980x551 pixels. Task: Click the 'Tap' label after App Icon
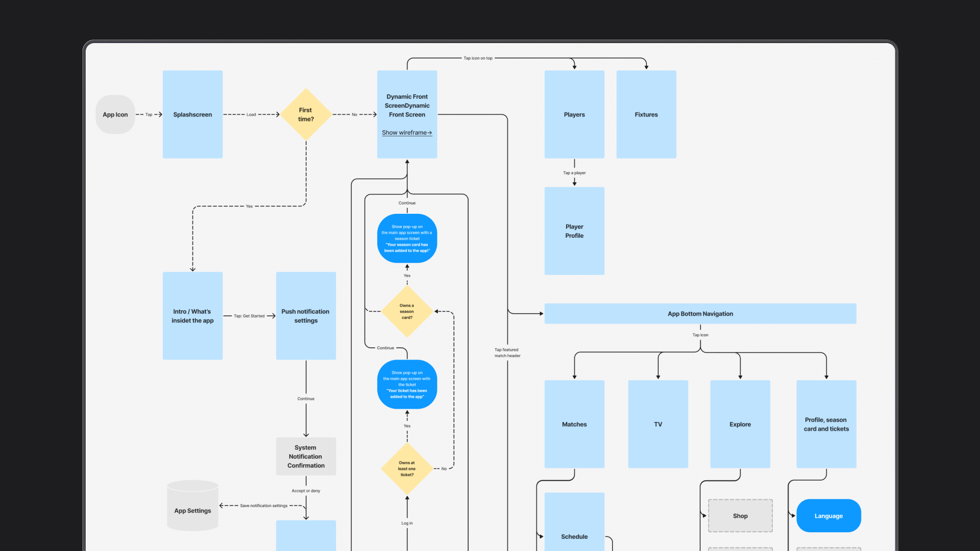[x=149, y=115]
